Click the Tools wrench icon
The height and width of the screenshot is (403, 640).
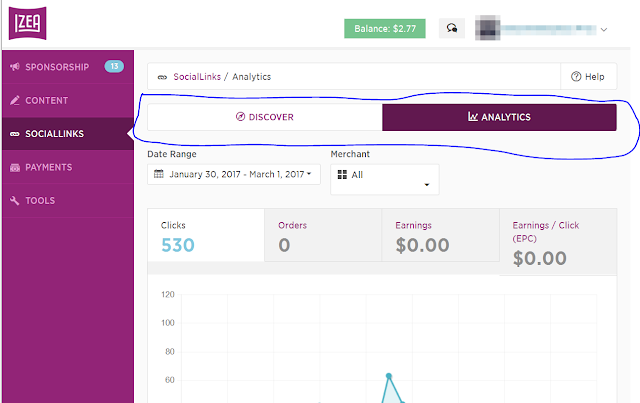pos(15,200)
